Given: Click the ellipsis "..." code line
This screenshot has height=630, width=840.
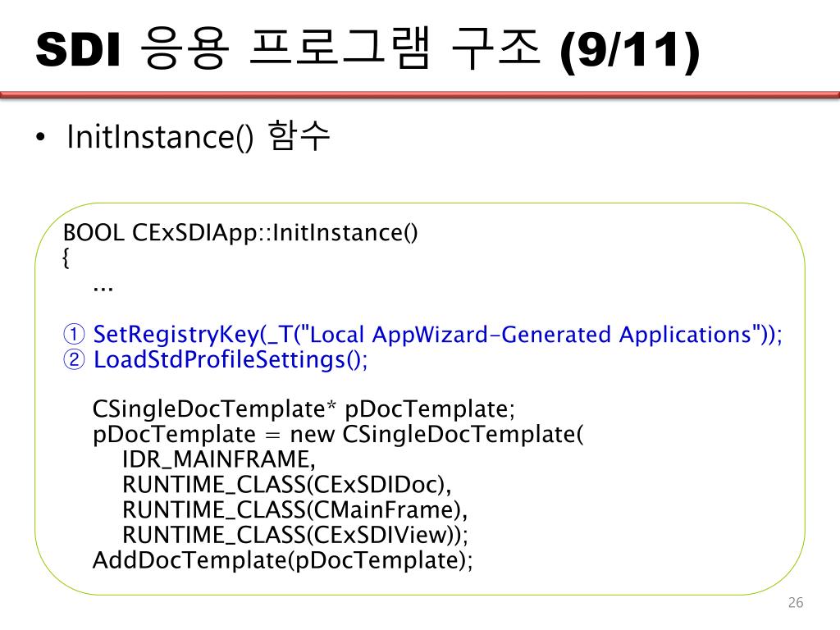Looking at the screenshot, I should click(x=103, y=289).
